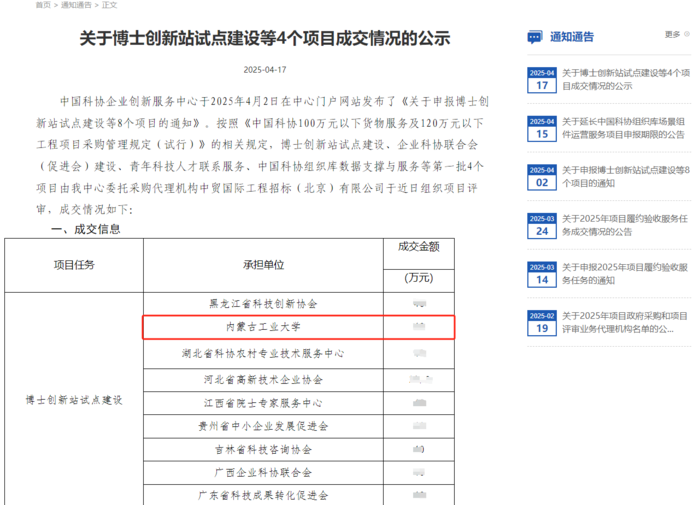Click the 博士创新站试点建设 project task cell
This screenshot has width=700, height=505.
pyautogui.click(x=73, y=400)
